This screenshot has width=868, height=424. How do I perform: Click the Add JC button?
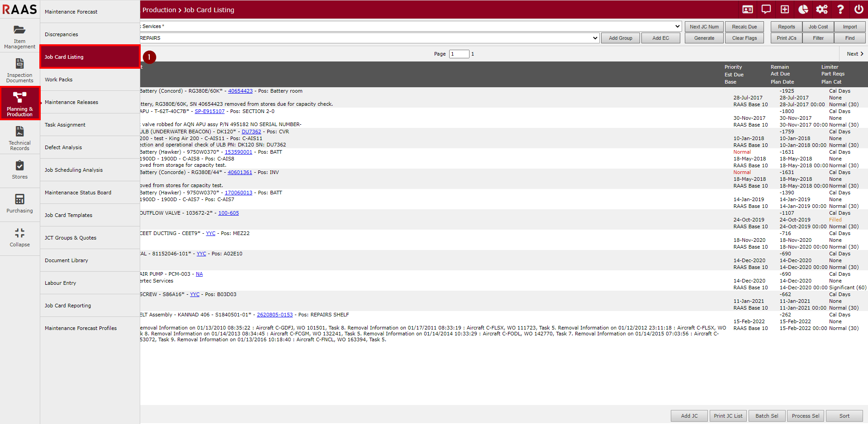pyautogui.click(x=689, y=416)
